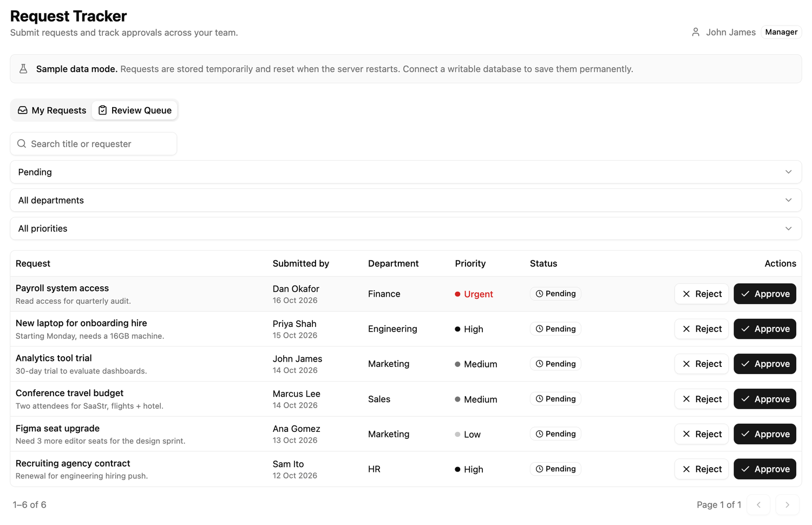Reject the Payroll system access request
Screen dimensions: 812x525
click(702, 294)
